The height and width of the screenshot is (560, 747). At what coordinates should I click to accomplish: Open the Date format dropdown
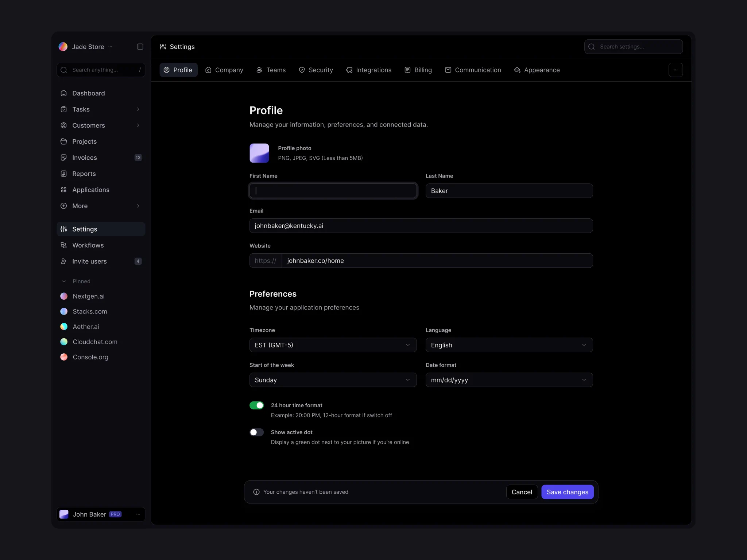(x=509, y=380)
